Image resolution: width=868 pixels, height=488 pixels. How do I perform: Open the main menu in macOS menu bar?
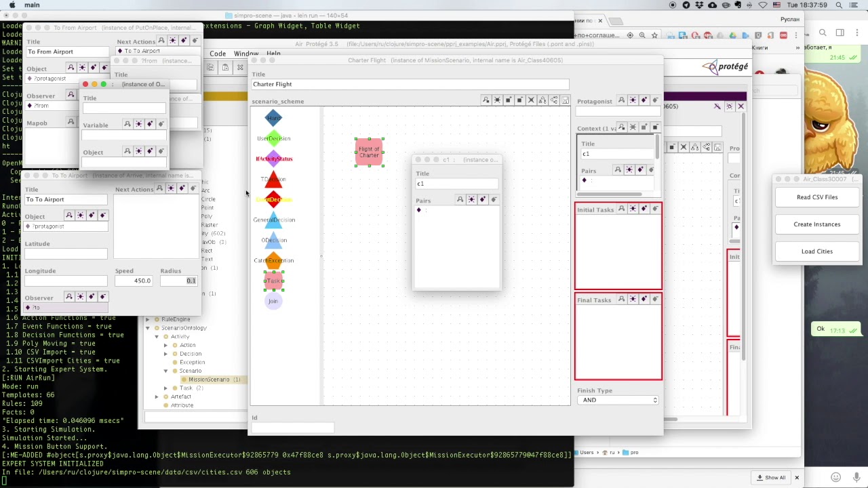click(31, 5)
